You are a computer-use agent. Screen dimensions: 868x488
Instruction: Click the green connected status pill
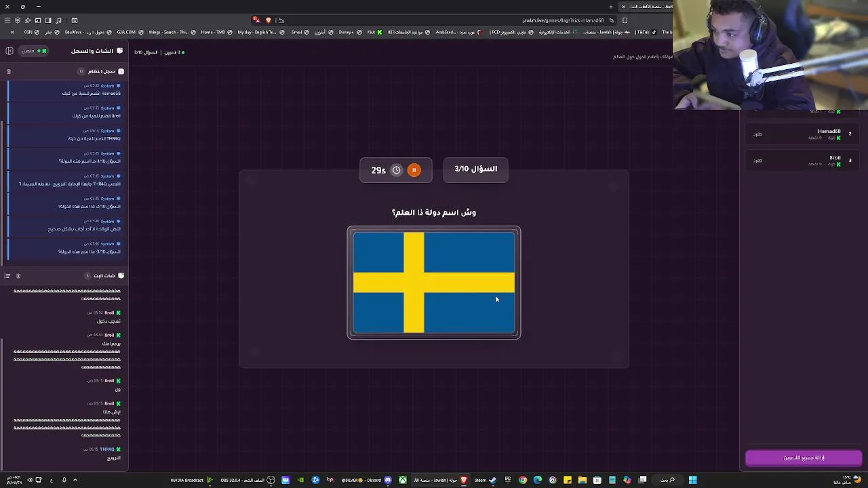(33, 51)
